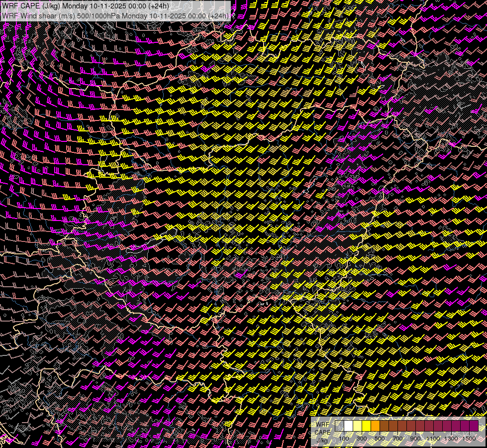The image size is (487, 448).
Task: Select the pale yellow CAPE legend swatch
Action: [x=358, y=426]
